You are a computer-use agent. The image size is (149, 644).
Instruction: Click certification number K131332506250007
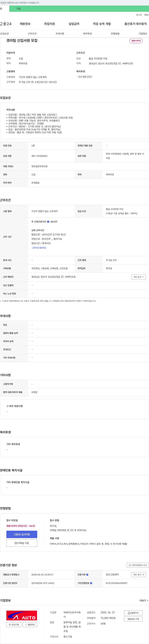click(117, 583)
